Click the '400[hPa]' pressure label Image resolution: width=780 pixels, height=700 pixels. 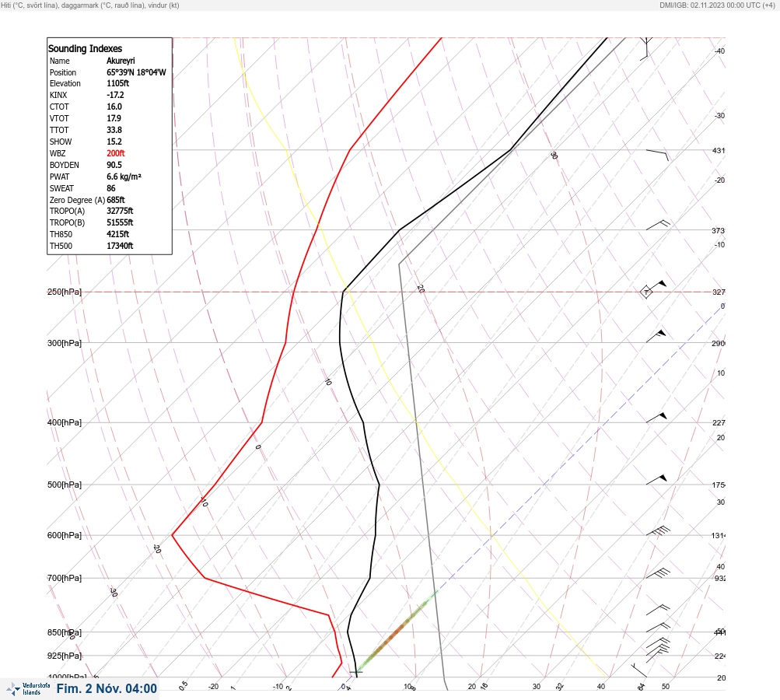65,422
